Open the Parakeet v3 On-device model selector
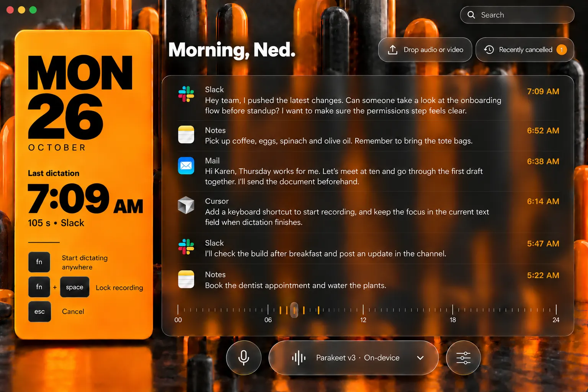Image resolution: width=588 pixels, height=392 pixels. coord(353,358)
